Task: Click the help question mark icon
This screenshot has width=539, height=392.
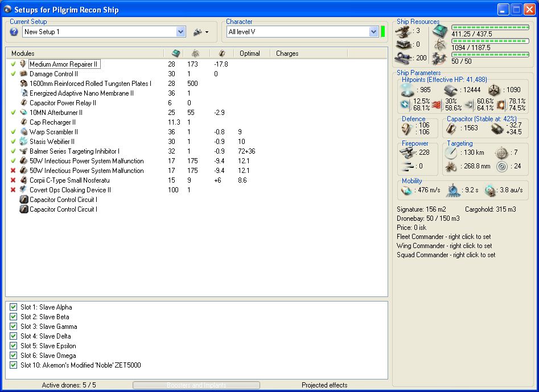Action: (14, 32)
